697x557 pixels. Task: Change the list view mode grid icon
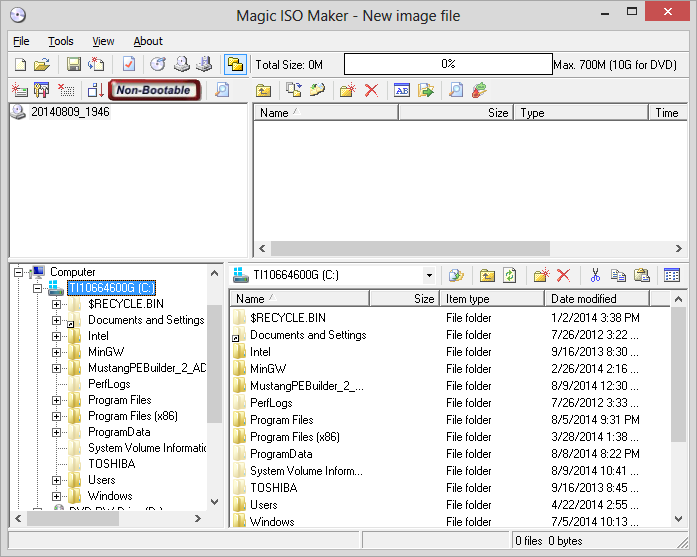coord(672,275)
